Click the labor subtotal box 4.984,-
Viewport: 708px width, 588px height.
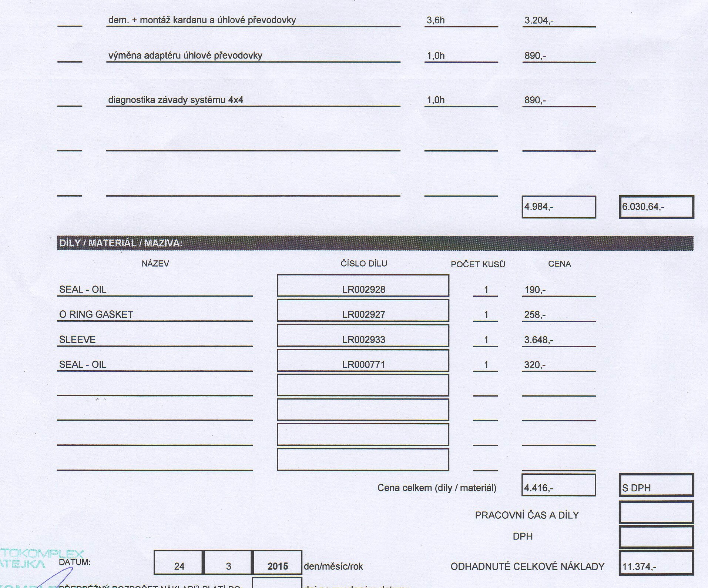[558, 207]
